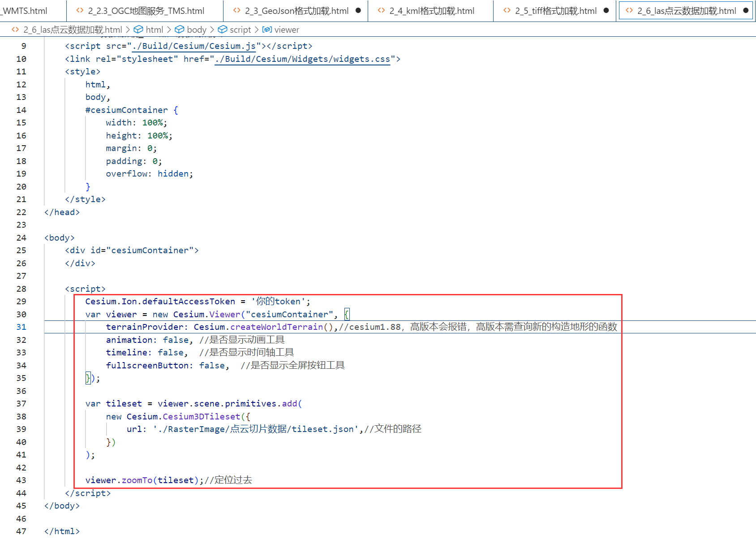The image size is (756, 540).
Task: Click the 'padding: 0;' line
Action: [134, 161]
